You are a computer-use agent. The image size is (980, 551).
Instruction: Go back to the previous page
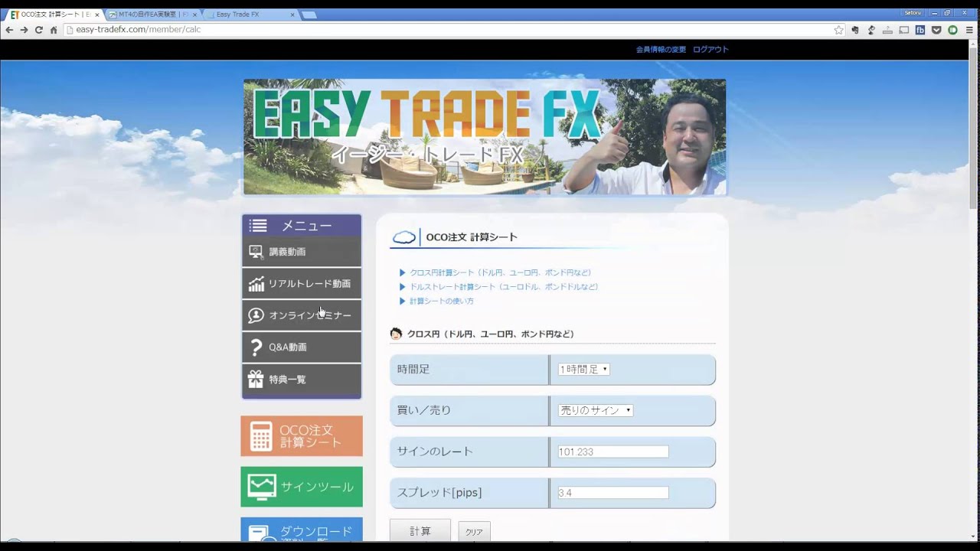coord(9,30)
